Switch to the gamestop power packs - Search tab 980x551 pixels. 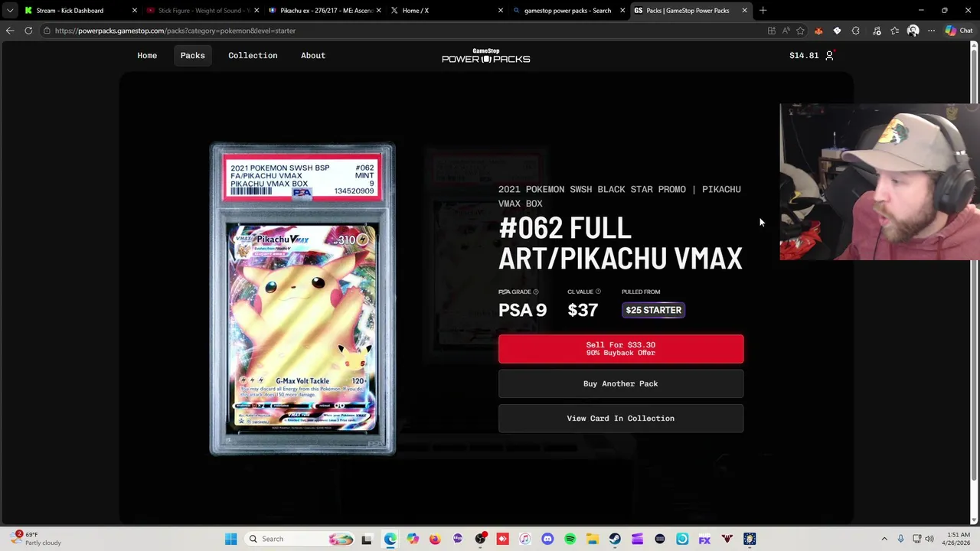568,11
